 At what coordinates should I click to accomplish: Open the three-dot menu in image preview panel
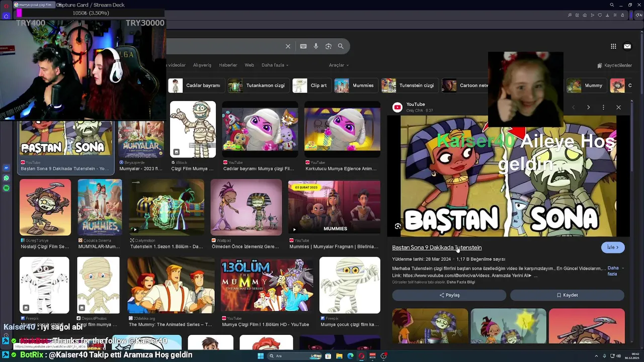click(x=603, y=107)
